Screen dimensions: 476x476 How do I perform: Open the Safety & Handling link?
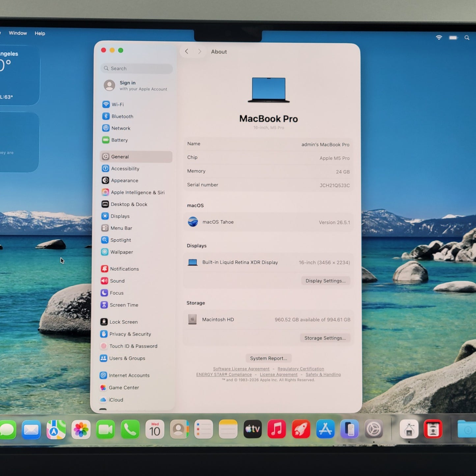click(323, 375)
